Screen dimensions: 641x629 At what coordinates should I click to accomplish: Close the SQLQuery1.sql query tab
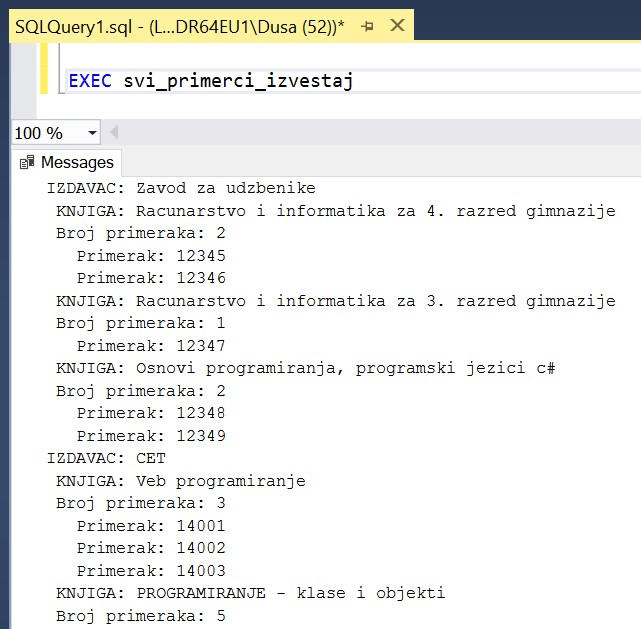(397, 27)
